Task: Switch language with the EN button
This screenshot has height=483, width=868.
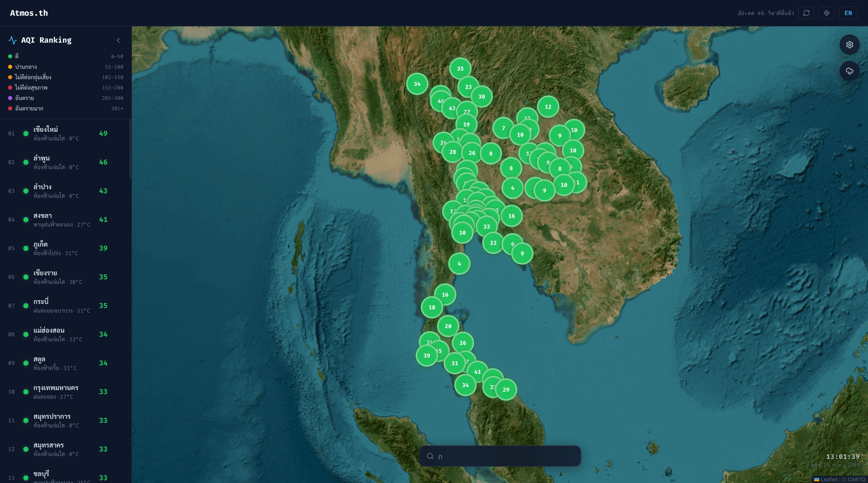Action: [848, 13]
